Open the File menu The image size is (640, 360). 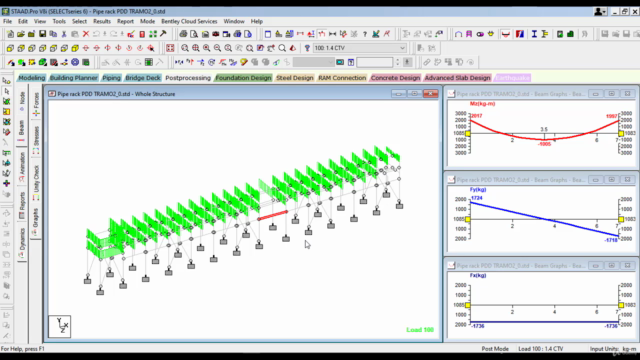7,21
